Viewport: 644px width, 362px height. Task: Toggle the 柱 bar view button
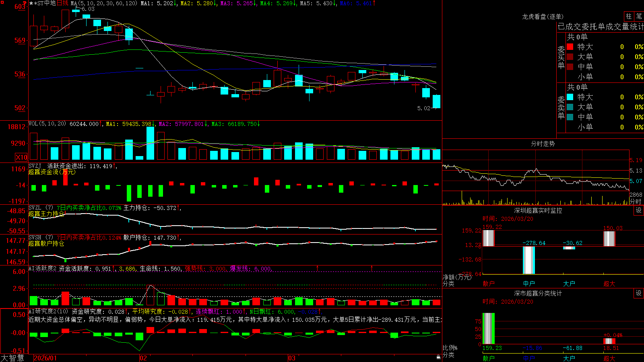629,16
